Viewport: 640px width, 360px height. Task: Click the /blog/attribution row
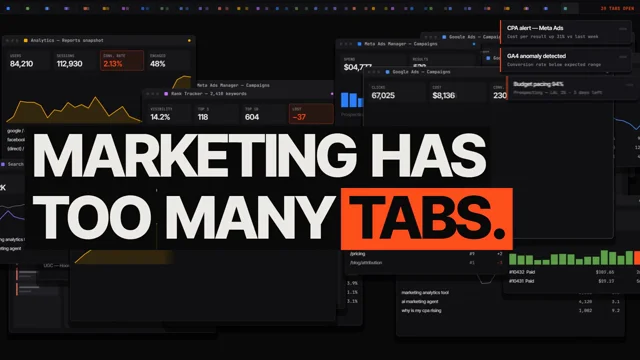pos(427,263)
